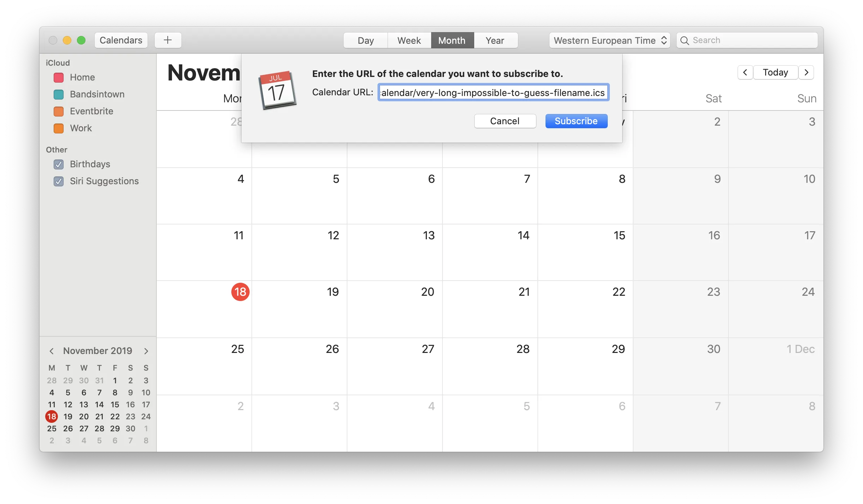Screen dimensions: 863x504
Task: Click the navigate previous month arrow
Action: (51, 350)
